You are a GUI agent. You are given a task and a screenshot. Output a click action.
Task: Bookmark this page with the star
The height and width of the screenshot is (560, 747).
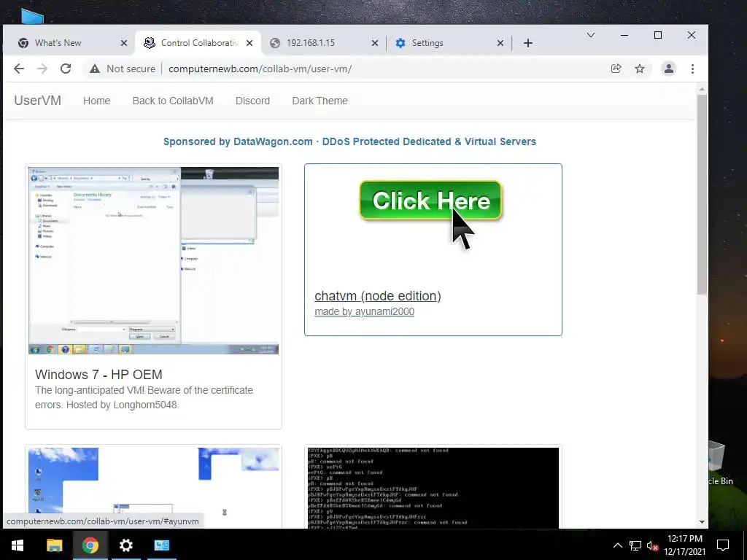(x=640, y=69)
